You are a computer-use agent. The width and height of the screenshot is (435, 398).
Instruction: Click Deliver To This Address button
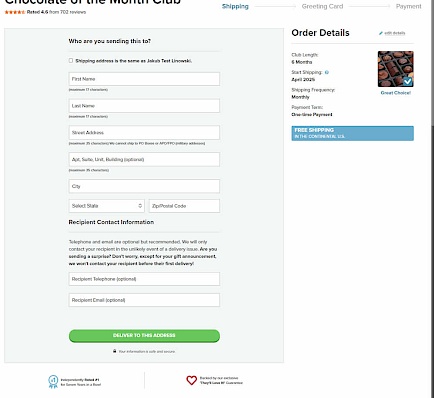point(144,336)
